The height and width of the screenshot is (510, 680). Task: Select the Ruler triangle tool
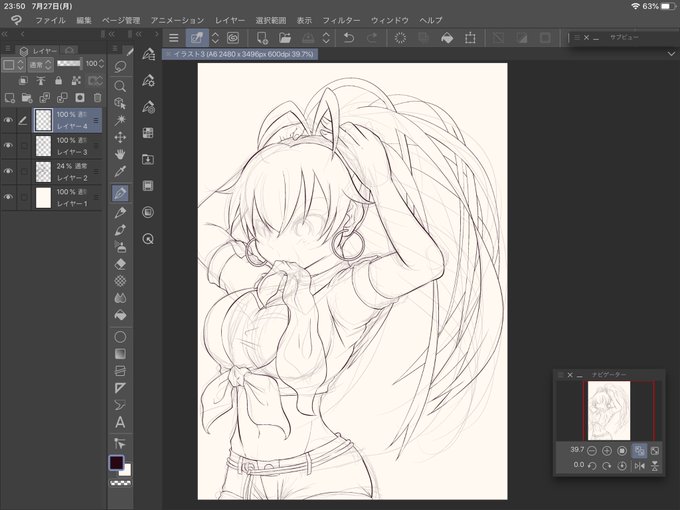[x=120, y=388]
